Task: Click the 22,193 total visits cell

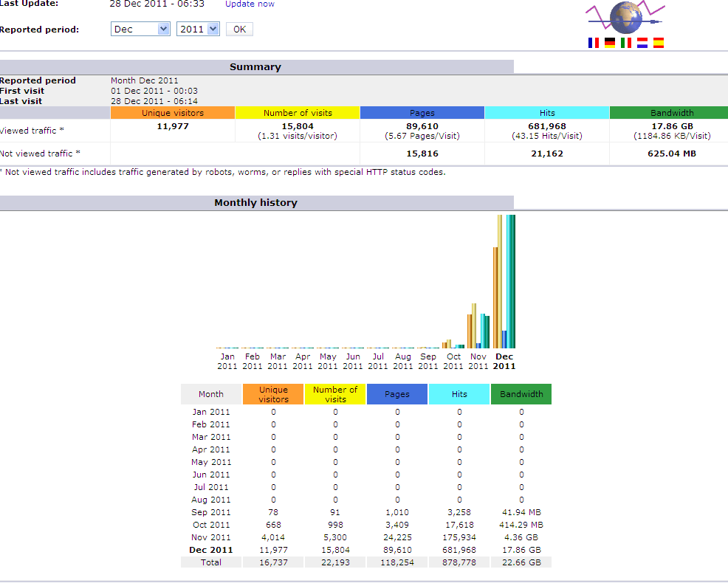Action: tap(335, 562)
